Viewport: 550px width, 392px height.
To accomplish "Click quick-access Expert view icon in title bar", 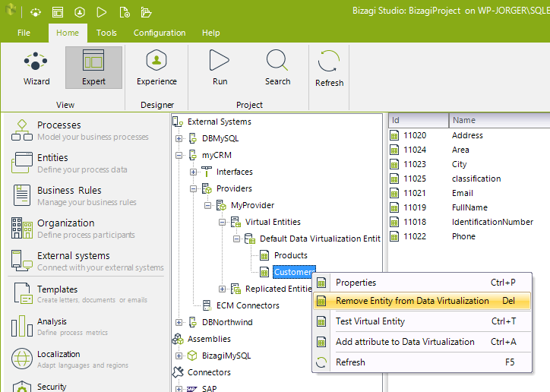I will [x=58, y=13].
